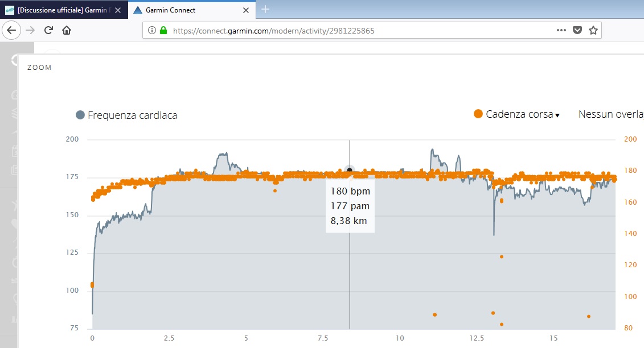Close the Discussione ufficiale Garmin tab
The image size is (644, 348).
118,10
